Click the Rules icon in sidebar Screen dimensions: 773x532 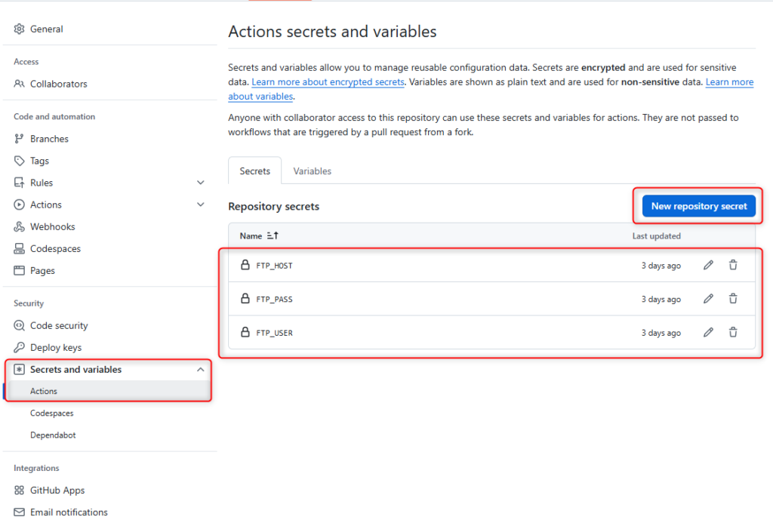pyautogui.click(x=19, y=183)
